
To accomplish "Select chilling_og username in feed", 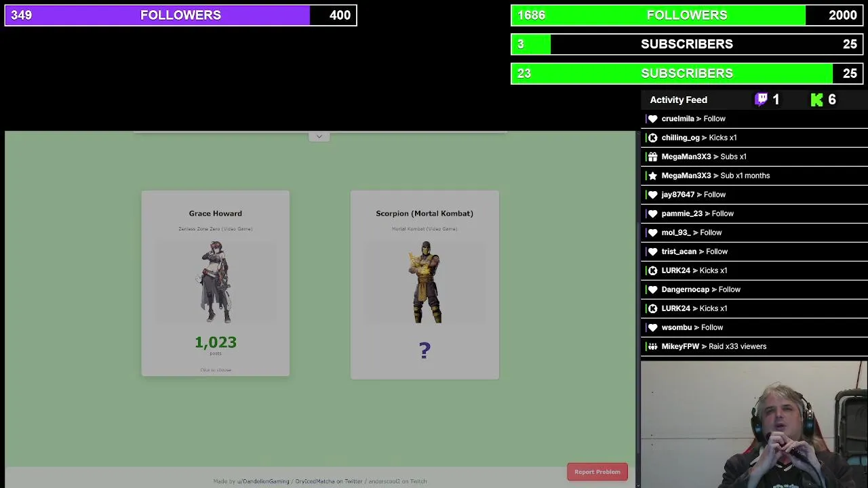I will [680, 138].
